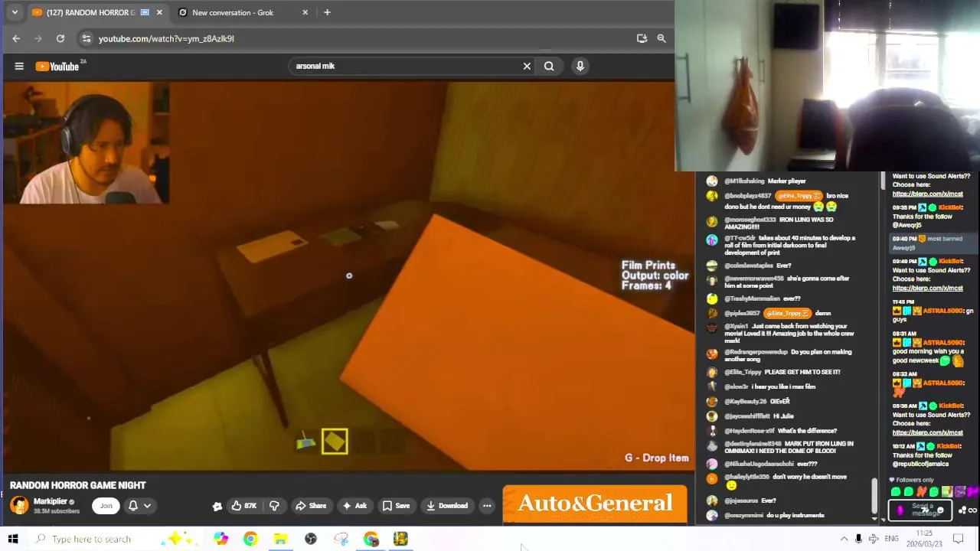
Task: Join the Markiplier channel membership
Action: pos(106,506)
